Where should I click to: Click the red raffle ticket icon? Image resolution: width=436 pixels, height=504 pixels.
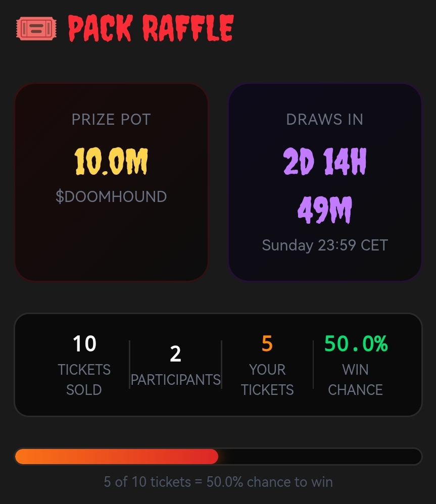pos(36,29)
